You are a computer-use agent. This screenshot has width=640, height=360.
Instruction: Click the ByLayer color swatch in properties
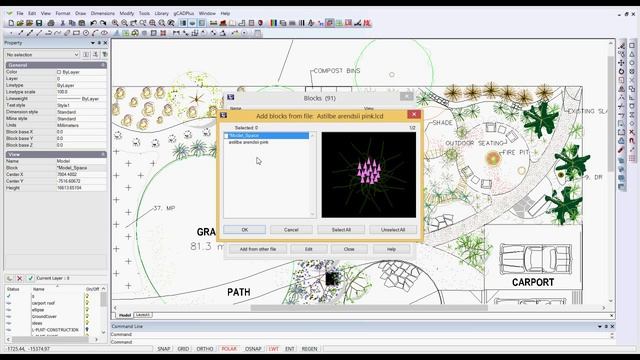click(x=59, y=72)
